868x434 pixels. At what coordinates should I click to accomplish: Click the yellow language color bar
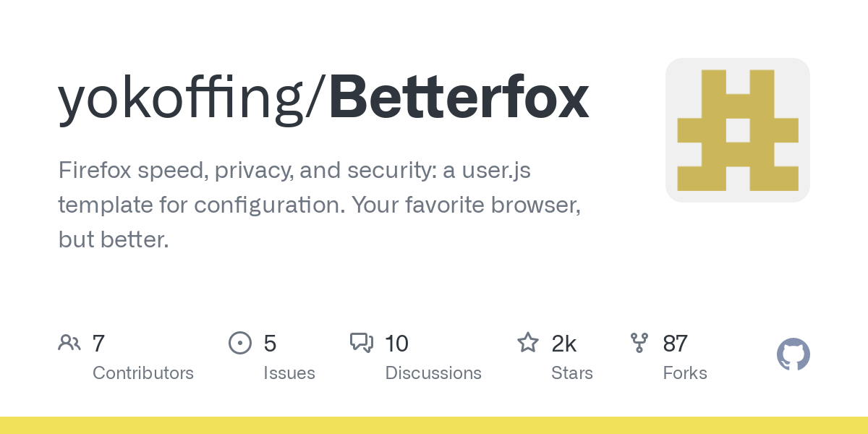(x=434, y=425)
